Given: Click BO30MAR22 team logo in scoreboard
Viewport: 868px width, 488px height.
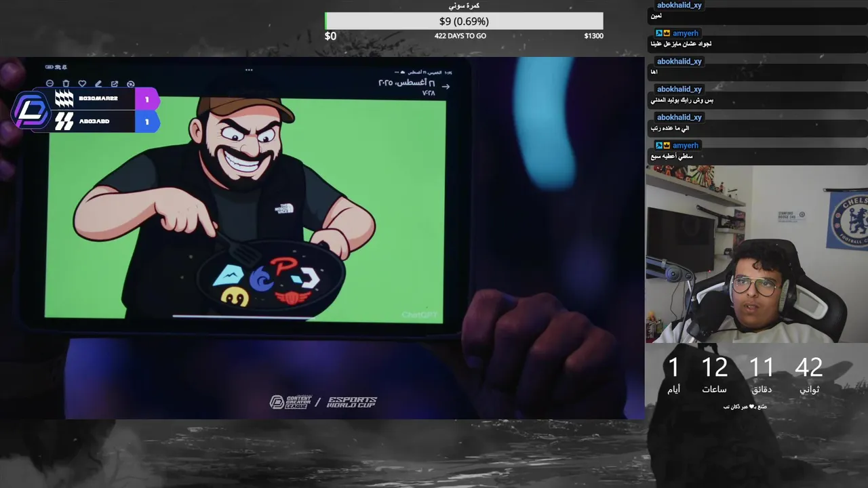Looking at the screenshot, I should coord(64,99).
